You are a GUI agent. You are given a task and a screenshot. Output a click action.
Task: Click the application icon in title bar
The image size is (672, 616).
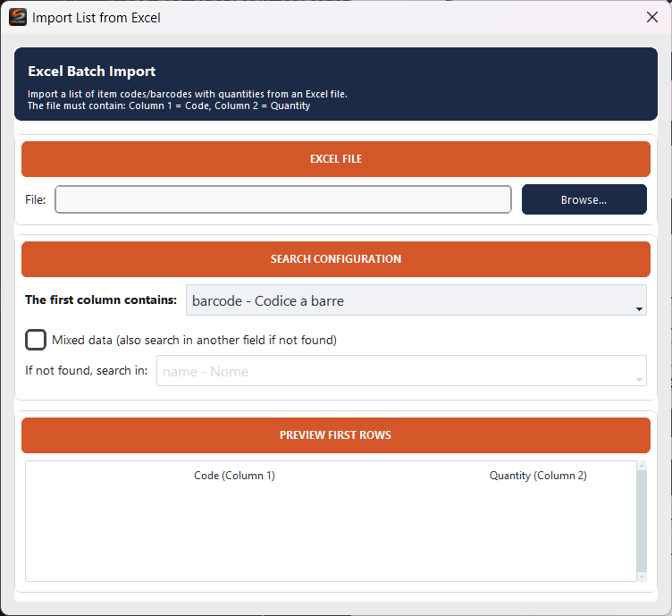point(18,17)
